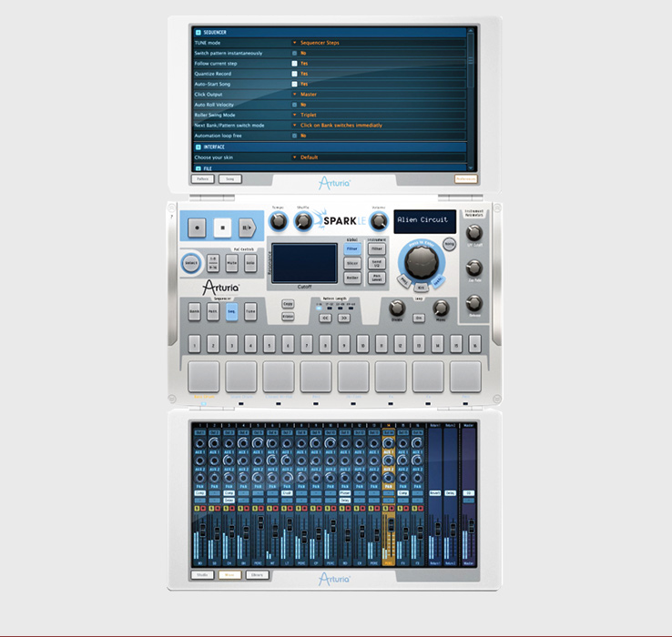Open the Roller Swing Mode dropdown
Image resolution: width=672 pixels, height=637 pixels.
379,115
